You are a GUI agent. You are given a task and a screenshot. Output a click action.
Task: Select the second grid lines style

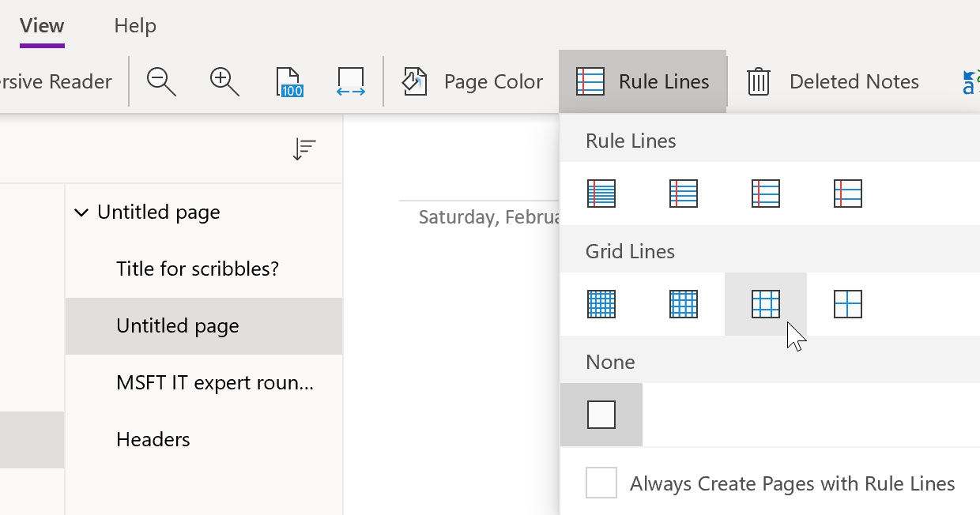point(684,304)
